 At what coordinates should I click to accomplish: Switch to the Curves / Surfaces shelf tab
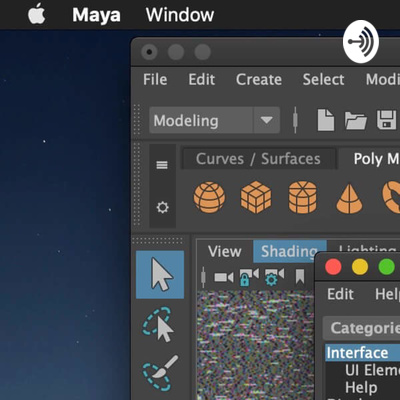coord(258,159)
